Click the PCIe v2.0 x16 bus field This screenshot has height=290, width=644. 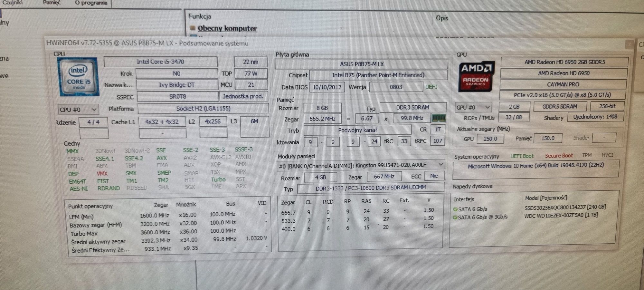coord(562,95)
